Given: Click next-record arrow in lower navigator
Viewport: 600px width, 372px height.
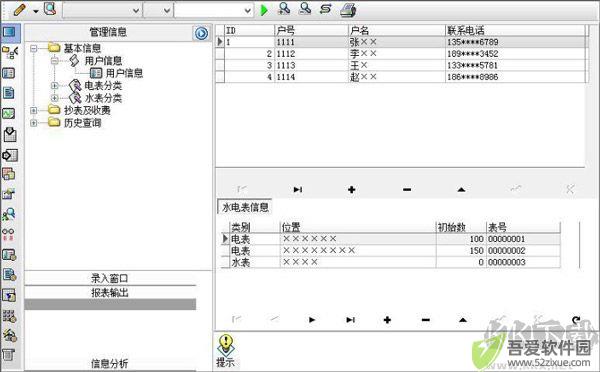Looking at the screenshot, I should pyautogui.click(x=312, y=320).
